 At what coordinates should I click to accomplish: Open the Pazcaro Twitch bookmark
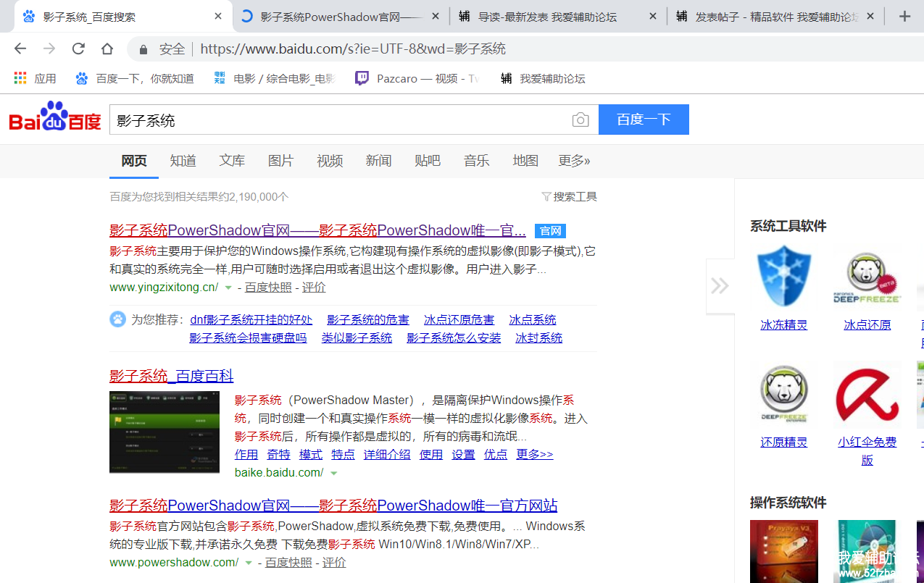(x=417, y=78)
